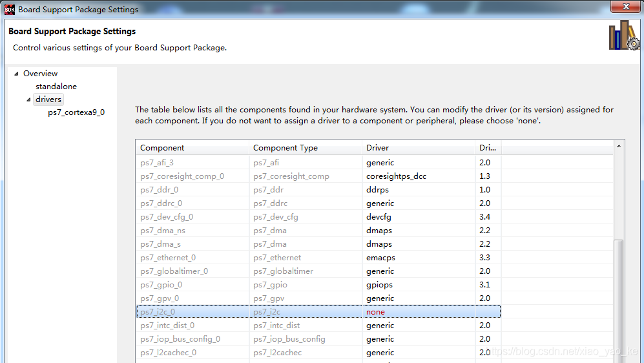644x363 pixels.
Task: Click driver version 3.1 cell
Action: tap(488, 285)
